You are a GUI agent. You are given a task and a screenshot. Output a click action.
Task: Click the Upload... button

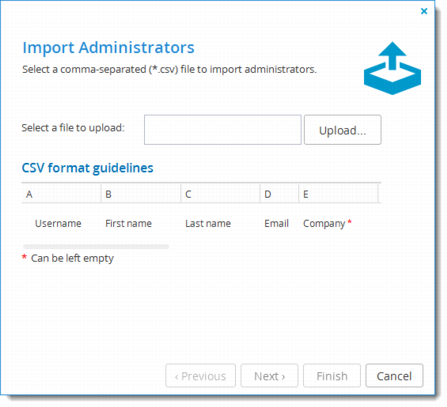[x=343, y=130]
